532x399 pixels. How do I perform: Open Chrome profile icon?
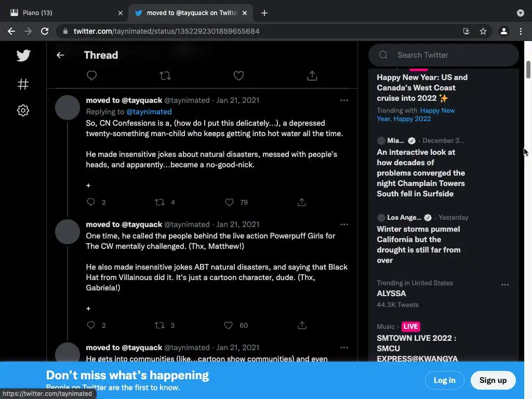pyautogui.click(x=504, y=31)
